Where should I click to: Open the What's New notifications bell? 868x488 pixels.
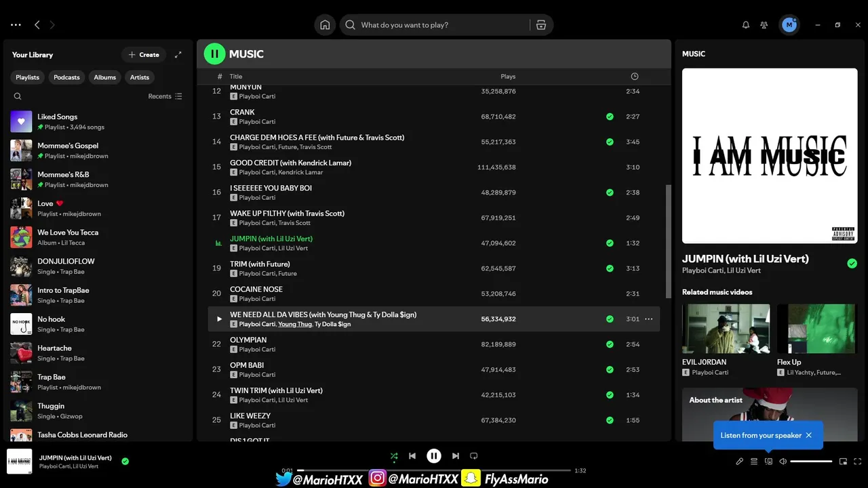click(746, 25)
